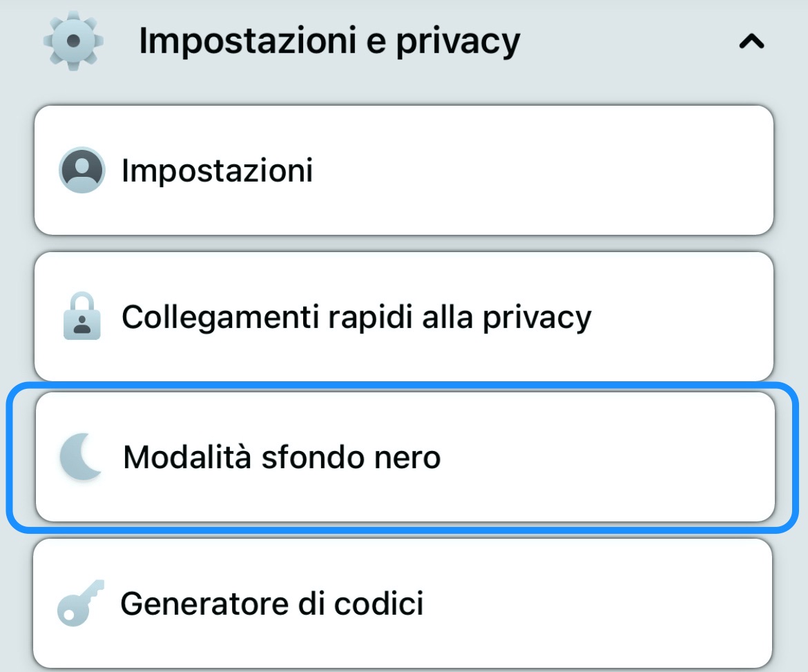Select the profile avatar icon beside Impostazioni

[81, 171]
